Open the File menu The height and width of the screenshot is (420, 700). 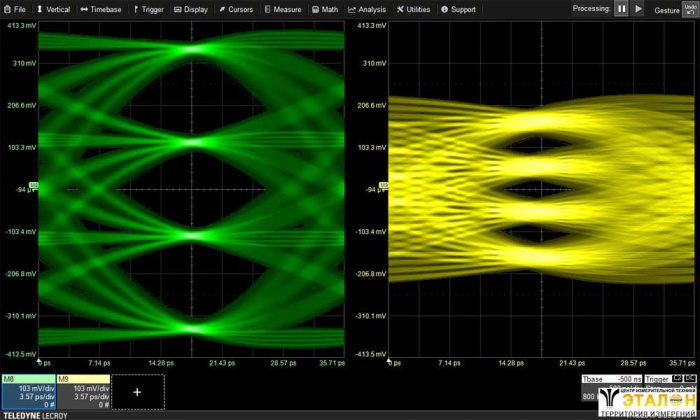pos(15,9)
